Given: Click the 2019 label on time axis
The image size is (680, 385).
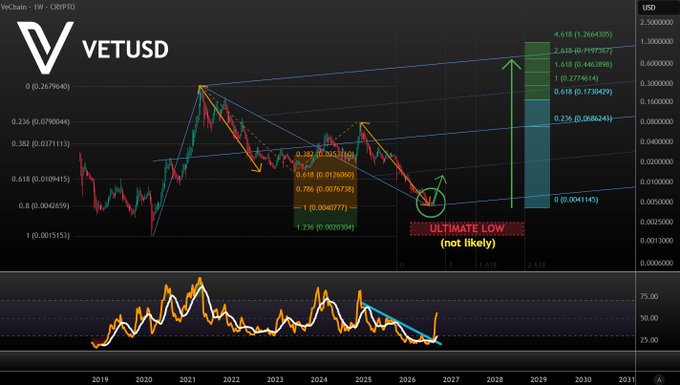Looking at the screenshot, I should (x=100, y=379).
